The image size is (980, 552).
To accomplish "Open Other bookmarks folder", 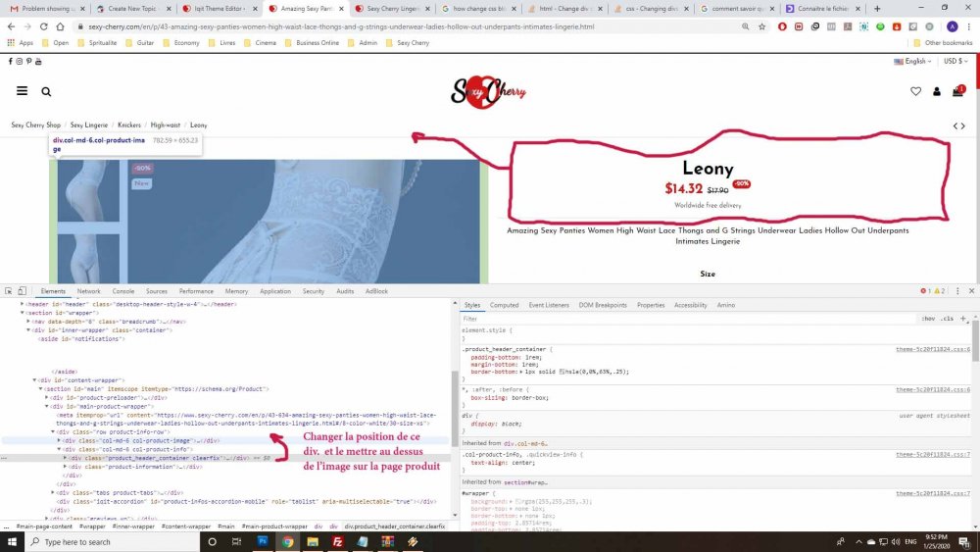I will click(x=943, y=43).
